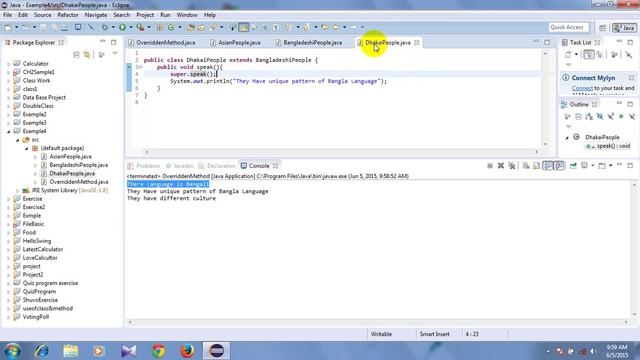Image resolution: width=640 pixels, height=360 pixels.
Task: Close the DhakaiPeople.java tab
Action: (x=417, y=42)
